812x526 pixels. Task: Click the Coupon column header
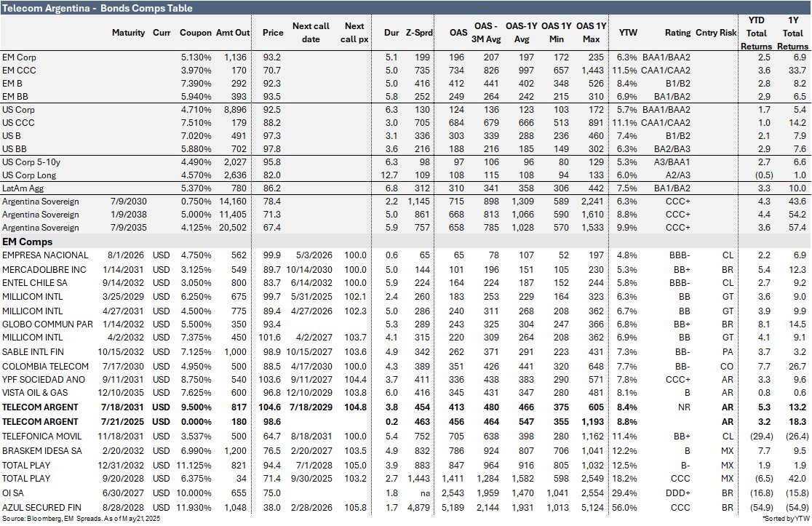195,33
